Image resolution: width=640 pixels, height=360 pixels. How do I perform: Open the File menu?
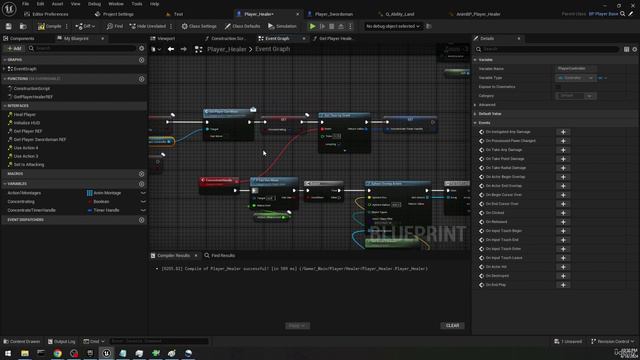tap(25, 4)
